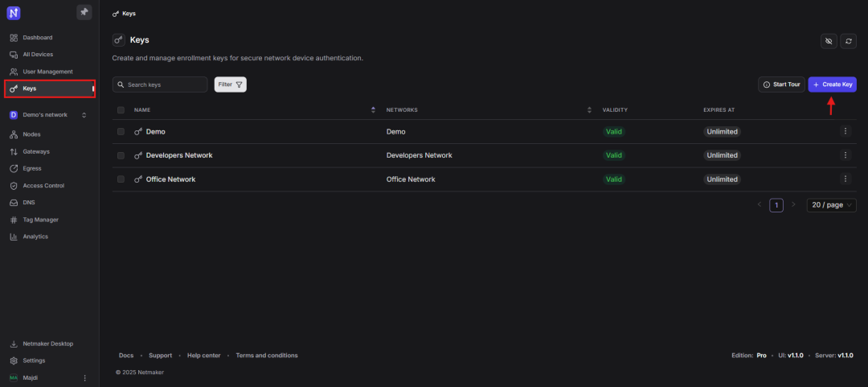Open the Majdi user options menu
Image resolution: width=868 pixels, height=387 pixels.
[84, 378]
